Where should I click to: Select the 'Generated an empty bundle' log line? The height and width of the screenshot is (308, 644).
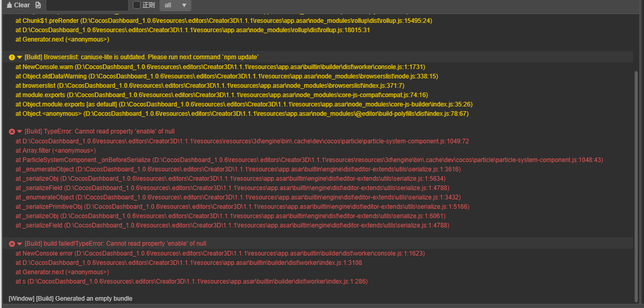click(x=71, y=299)
